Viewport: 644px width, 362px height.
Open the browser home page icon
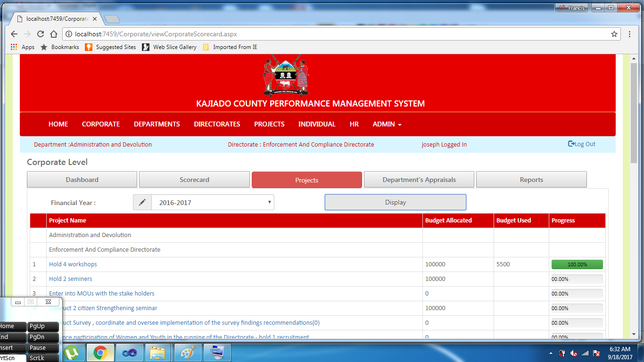pyautogui.click(x=54, y=34)
